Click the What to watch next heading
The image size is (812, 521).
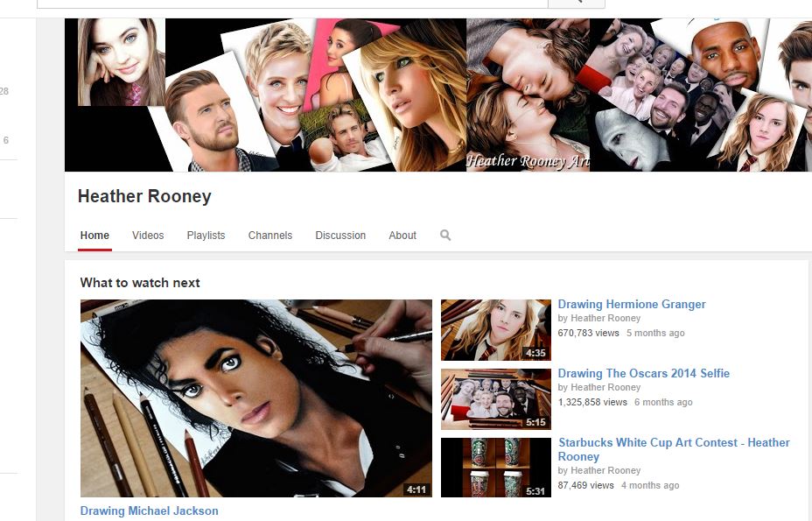tap(140, 283)
